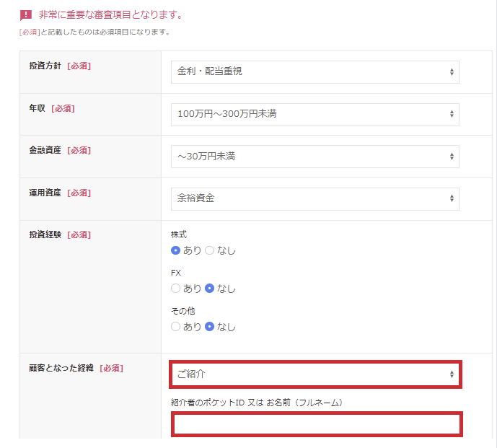Click the 投資方針 row label
Viewport: 497px width, 448px height.
coord(45,66)
